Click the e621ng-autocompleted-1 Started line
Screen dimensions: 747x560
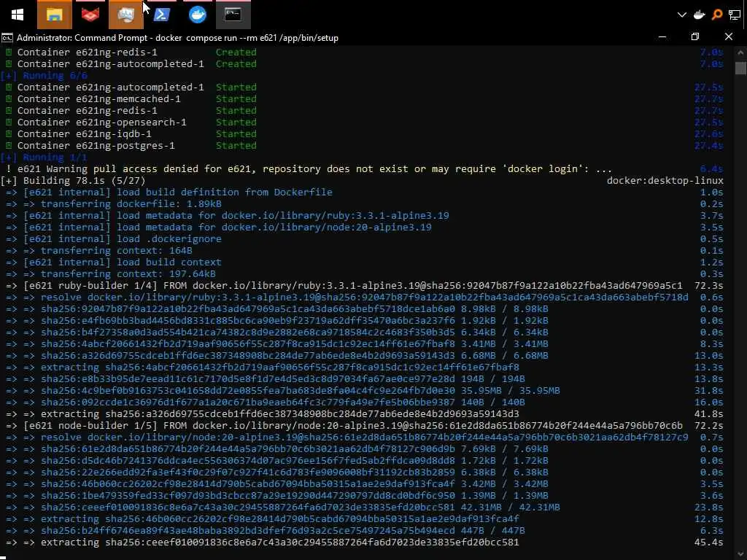(x=365, y=87)
